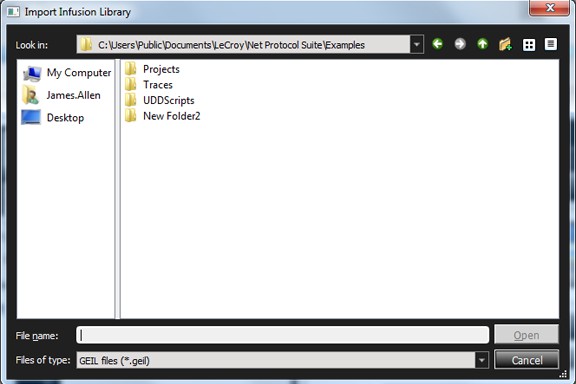Click the Open button
The image size is (576, 384).
(526, 335)
